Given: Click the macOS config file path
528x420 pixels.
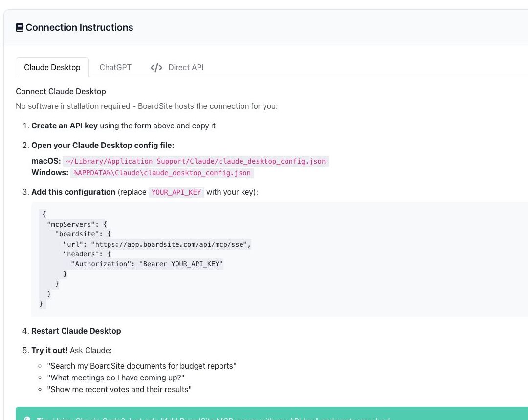Looking at the screenshot, I should (x=196, y=162).
